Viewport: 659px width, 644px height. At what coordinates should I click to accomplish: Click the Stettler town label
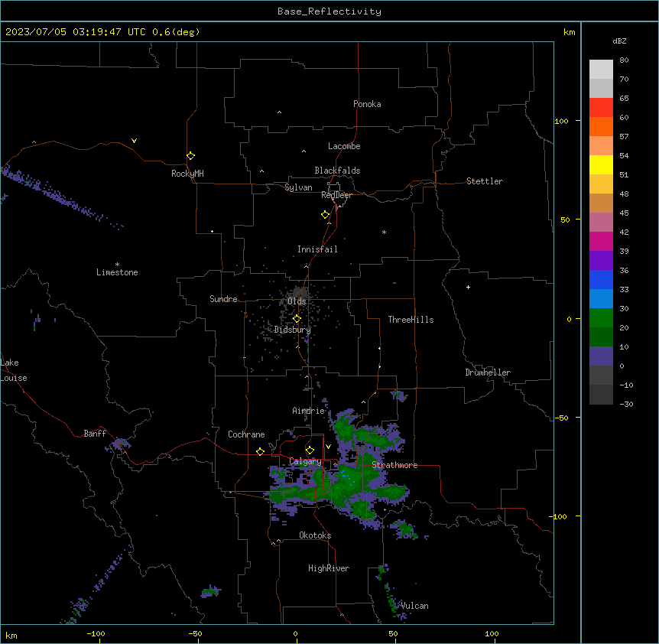(485, 181)
